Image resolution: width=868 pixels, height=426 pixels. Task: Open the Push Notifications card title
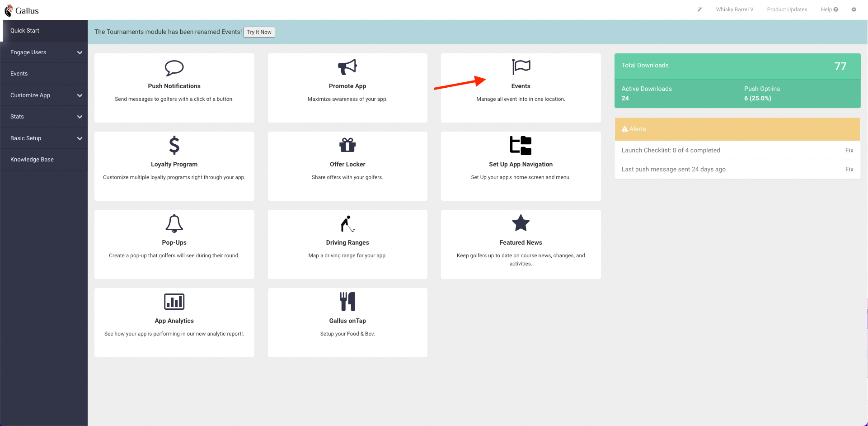174,86
